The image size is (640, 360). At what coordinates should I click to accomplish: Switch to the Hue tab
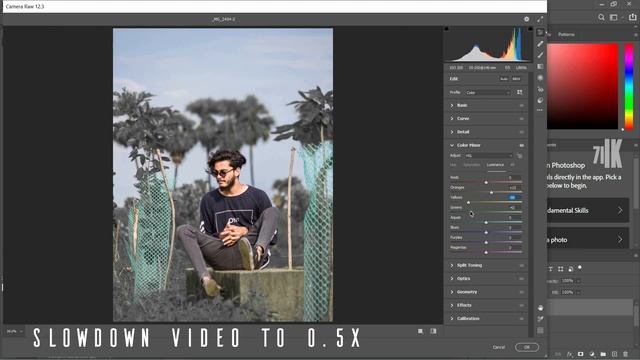coord(453,165)
